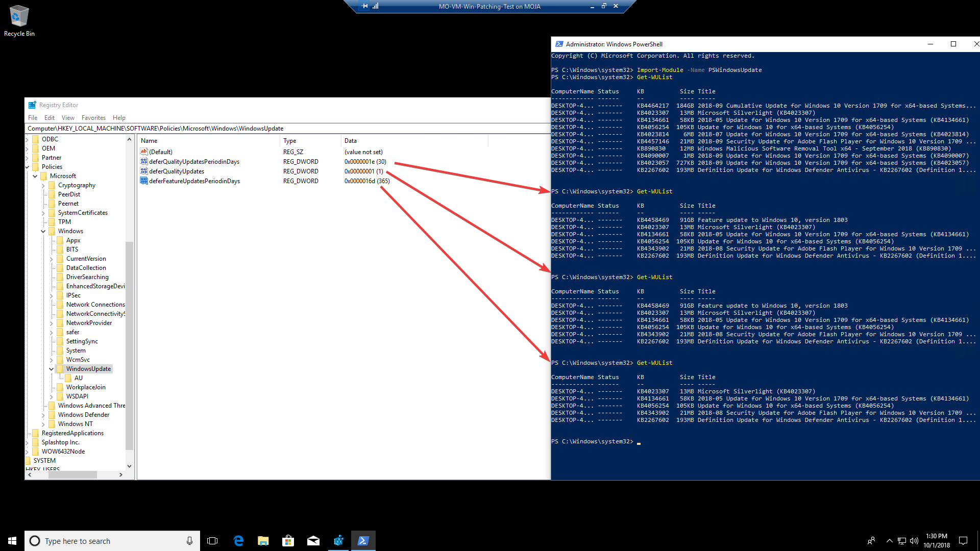This screenshot has width=980, height=551.
Task: Collapse the WindowsUpdate key
Action: (x=52, y=369)
